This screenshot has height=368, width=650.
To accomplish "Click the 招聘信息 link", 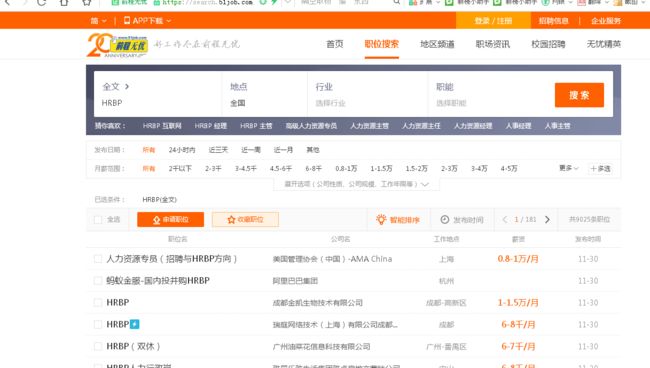I will click(x=553, y=21).
